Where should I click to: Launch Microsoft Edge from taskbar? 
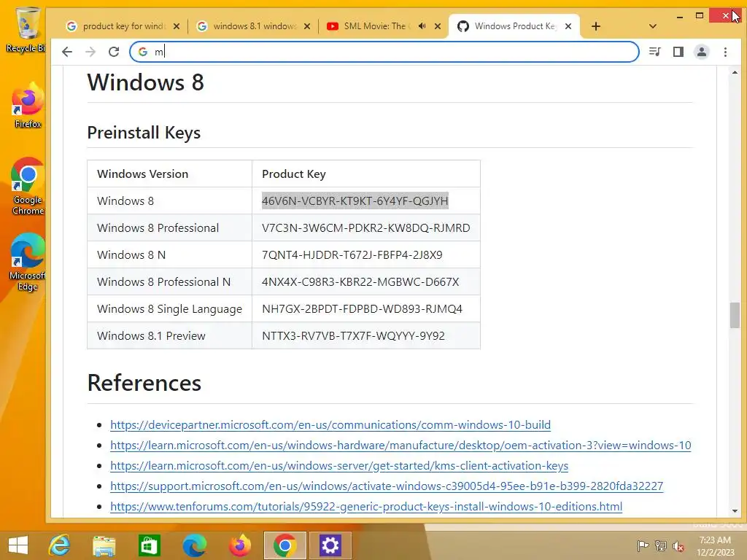tap(194, 545)
